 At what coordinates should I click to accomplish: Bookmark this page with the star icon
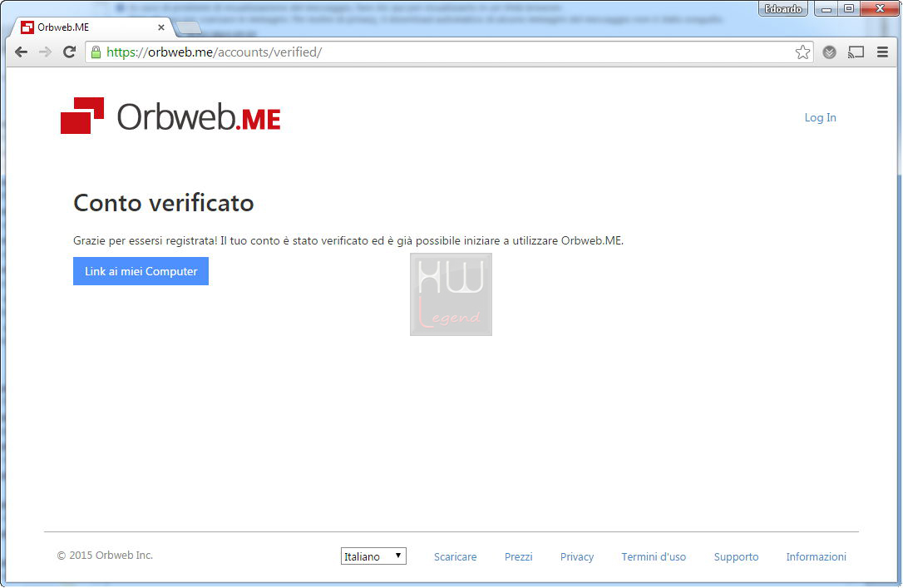click(x=802, y=52)
